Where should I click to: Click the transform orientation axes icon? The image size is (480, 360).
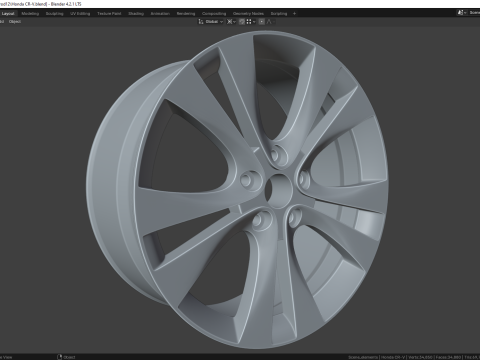(201, 22)
